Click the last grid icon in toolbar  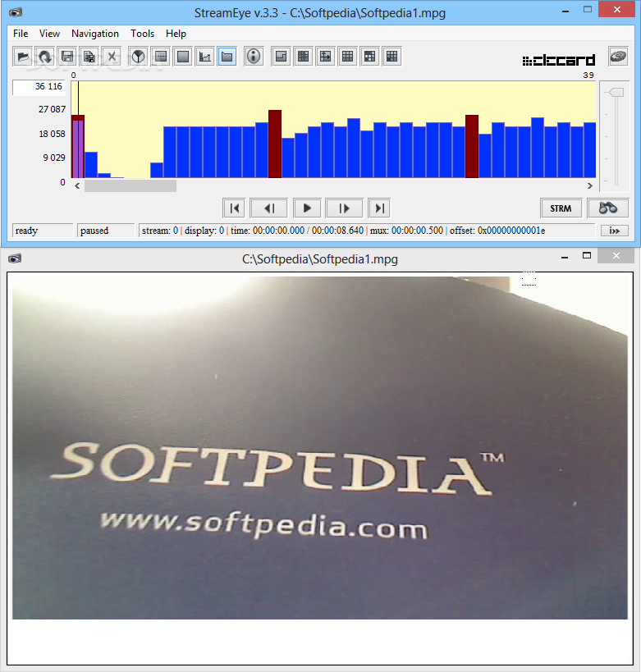pyautogui.click(x=391, y=57)
